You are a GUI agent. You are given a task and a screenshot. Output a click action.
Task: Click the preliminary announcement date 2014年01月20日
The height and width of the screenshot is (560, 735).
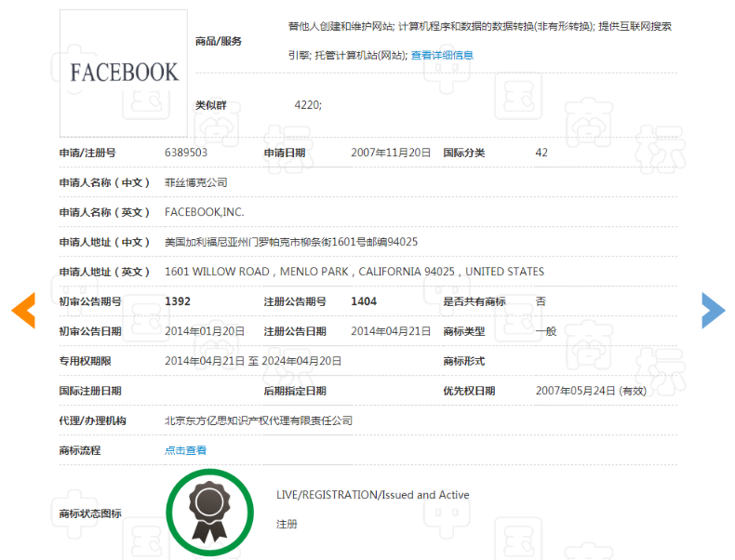205,331
